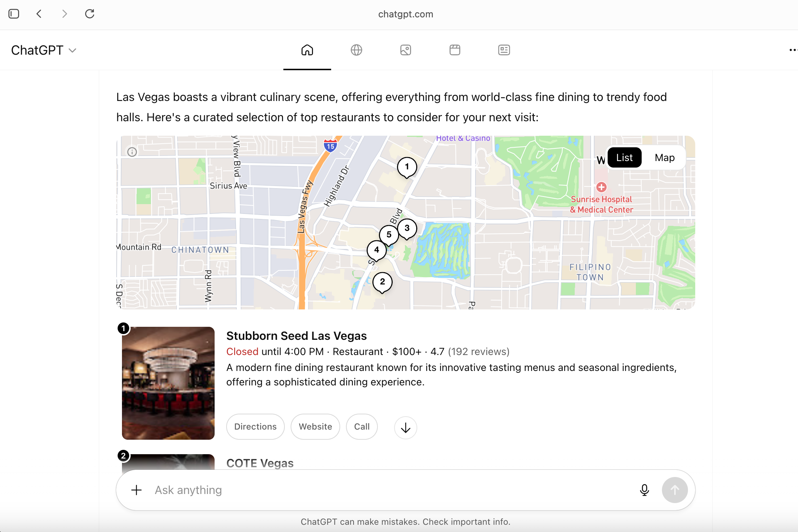This screenshot has height=532, width=798.
Task: Switch map view to List
Action: (624, 158)
